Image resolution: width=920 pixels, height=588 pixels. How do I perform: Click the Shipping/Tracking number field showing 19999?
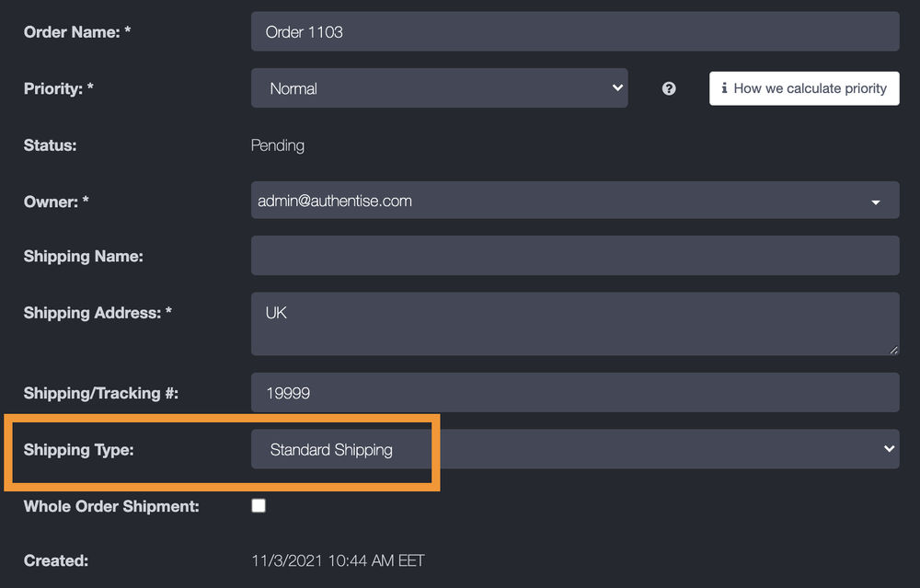click(x=575, y=392)
